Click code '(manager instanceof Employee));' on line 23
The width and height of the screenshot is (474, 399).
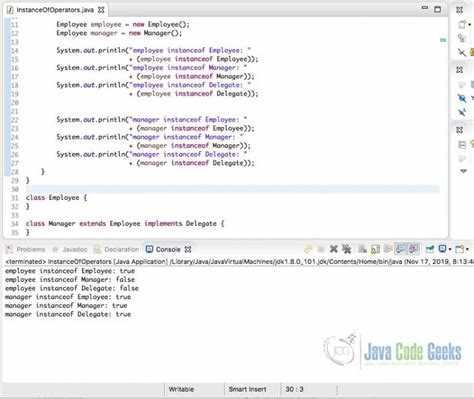(x=195, y=128)
